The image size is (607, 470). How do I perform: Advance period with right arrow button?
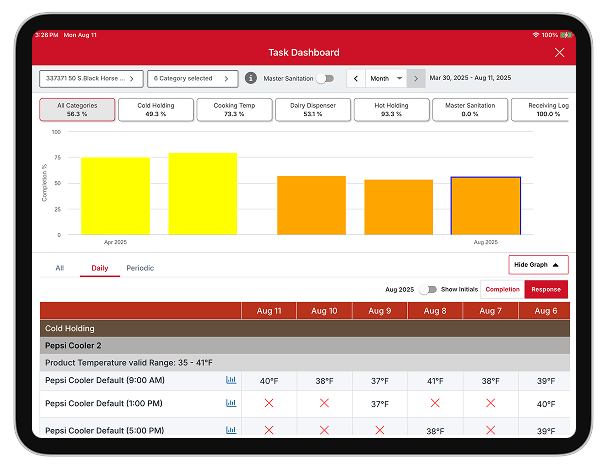click(x=416, y=78)
